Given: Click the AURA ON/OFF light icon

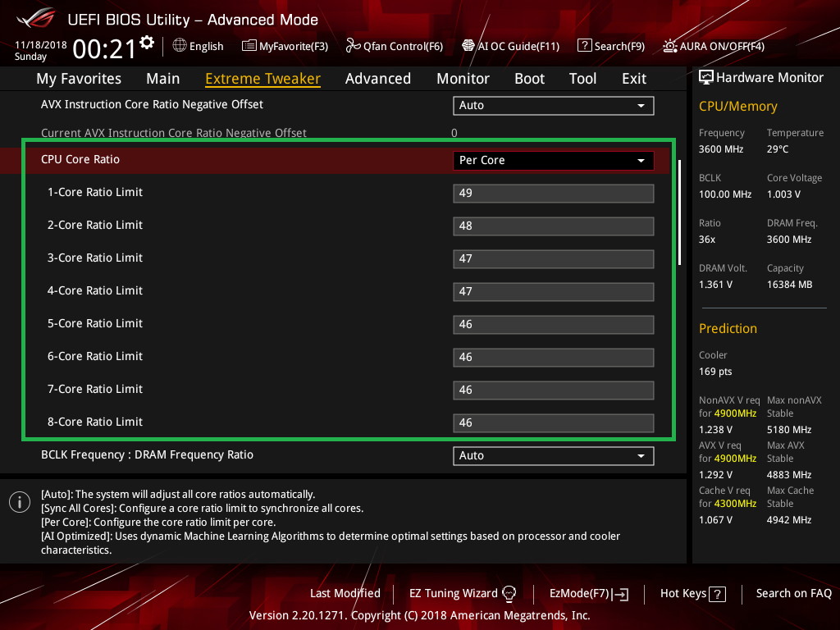Looking at the screenshot, I should click(669, 46).
